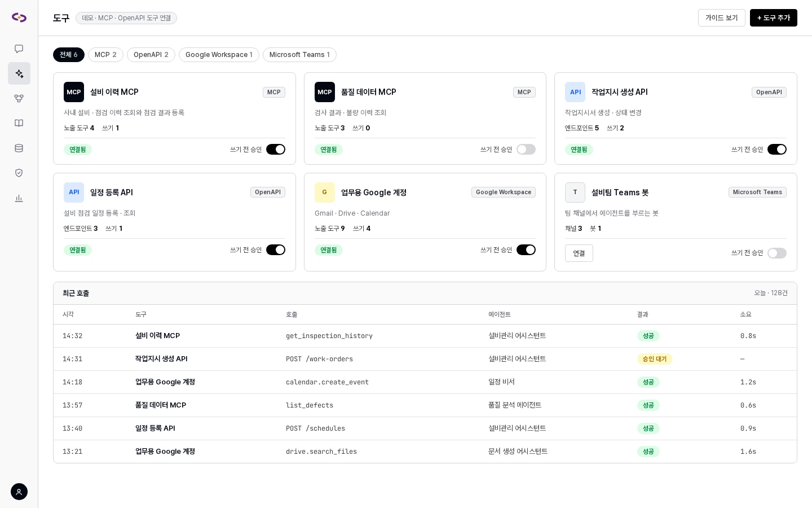
Task: Click the user profile avatar icon
Action: coord(19,492)
